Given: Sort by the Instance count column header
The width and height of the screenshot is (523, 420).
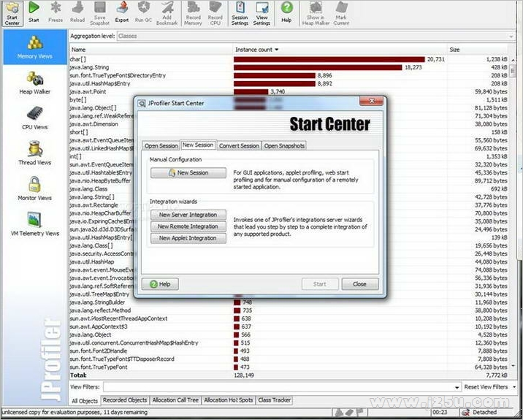Looking at the screenshot, I should [340, 50].
